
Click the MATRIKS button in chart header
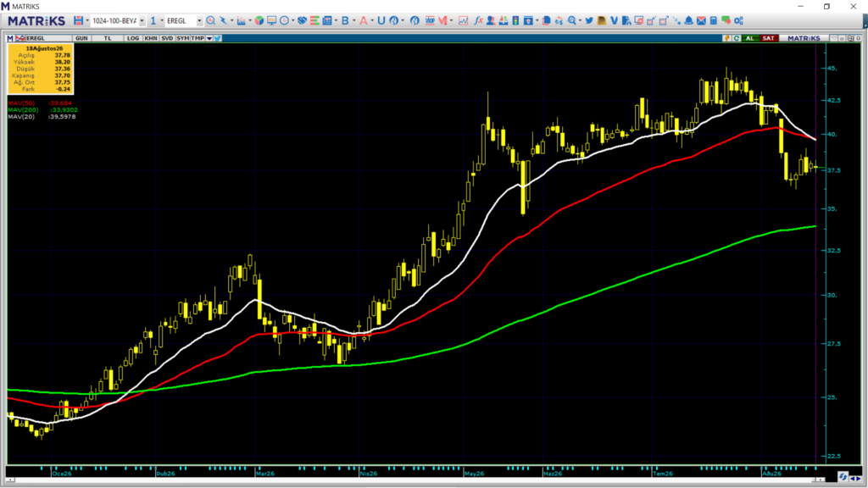[x=804, y=38]
